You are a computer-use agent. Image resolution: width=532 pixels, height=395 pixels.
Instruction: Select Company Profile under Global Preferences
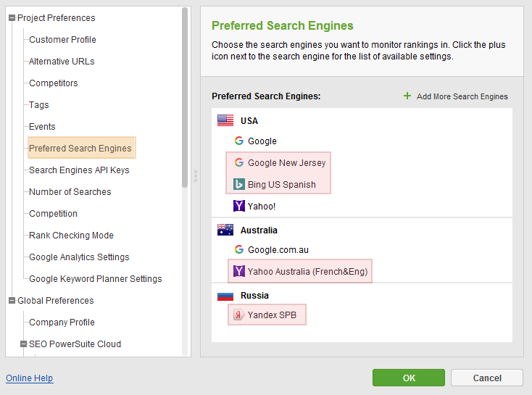coord(62,322)
